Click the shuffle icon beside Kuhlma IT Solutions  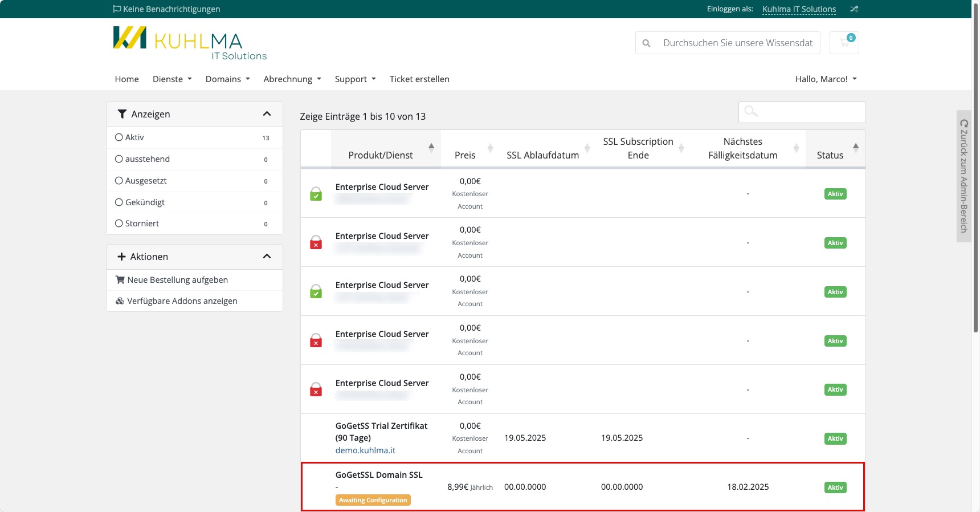[854, 9]
